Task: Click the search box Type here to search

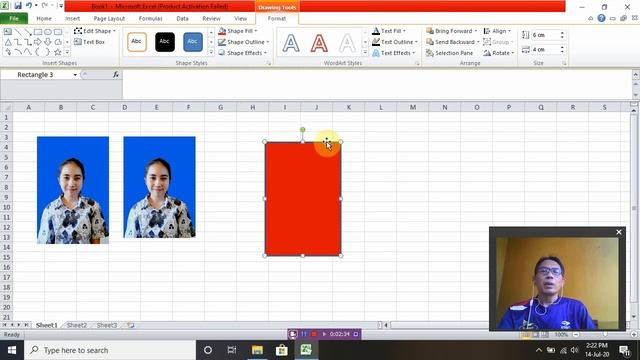Action: coord(110,350)
